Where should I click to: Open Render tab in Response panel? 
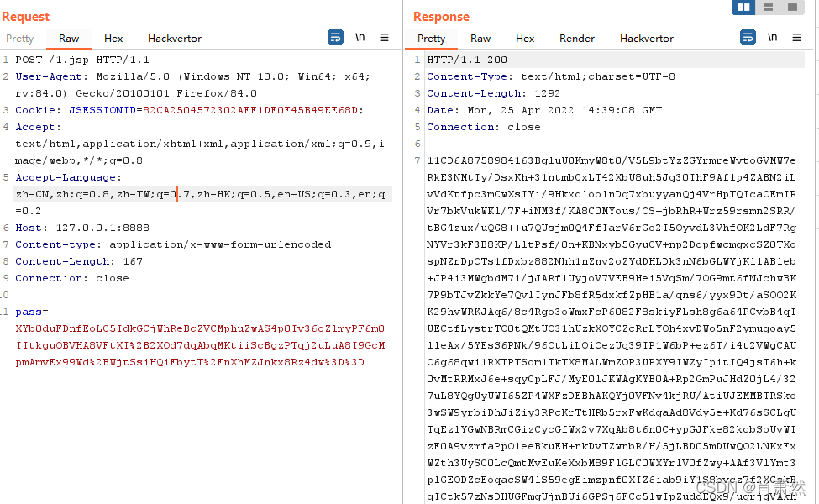click(577, 39)
